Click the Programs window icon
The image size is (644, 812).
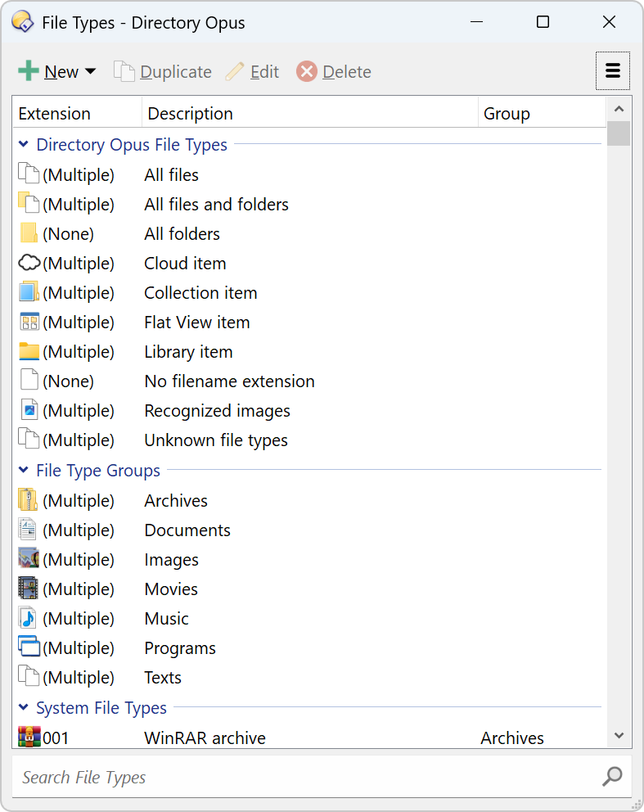(x=29, y=648)
